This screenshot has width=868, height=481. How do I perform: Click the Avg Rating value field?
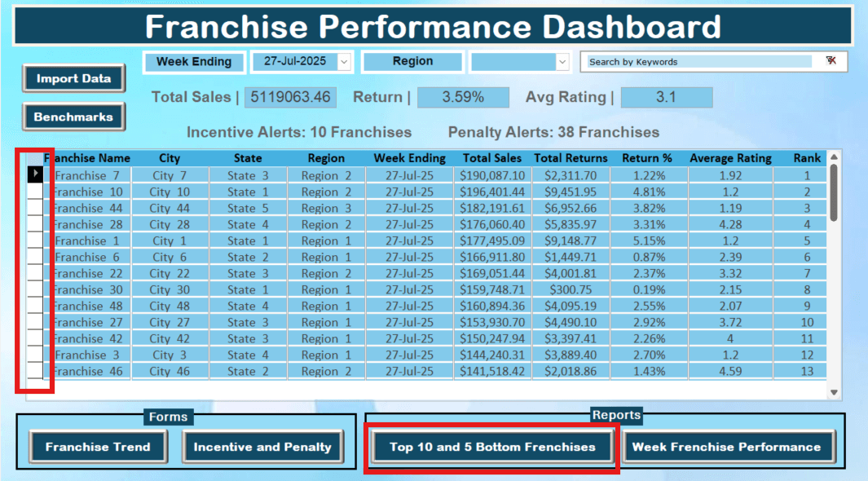coord(666,97)
